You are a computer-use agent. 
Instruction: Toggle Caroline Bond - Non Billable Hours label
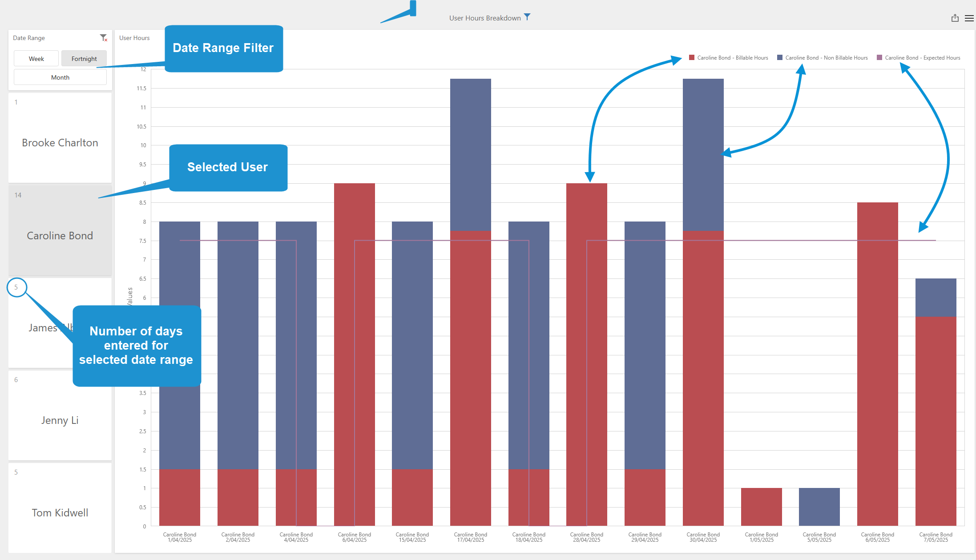coord(826,58)
